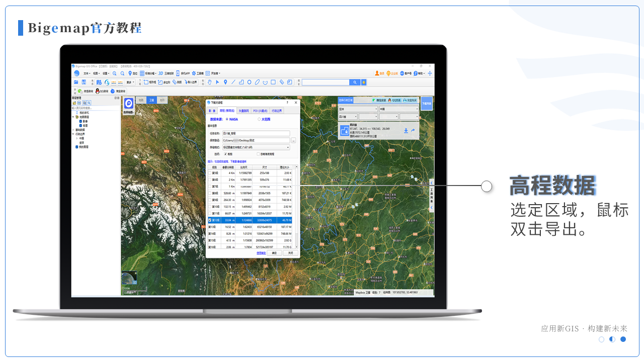Uncheck the 第12级 level row checkbox
Viewport: 644px width, 362px height.
coord(210,220)
